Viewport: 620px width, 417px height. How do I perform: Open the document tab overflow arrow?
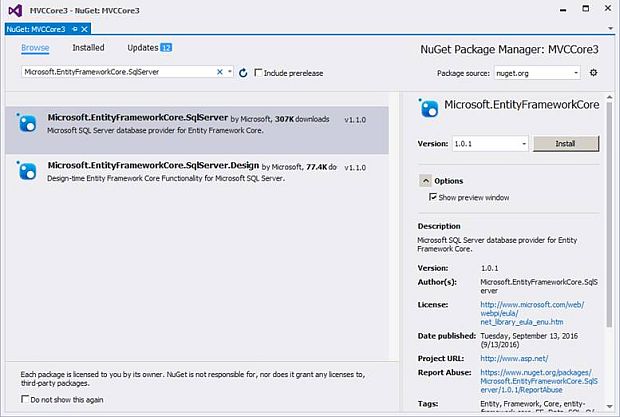[610, 28]
